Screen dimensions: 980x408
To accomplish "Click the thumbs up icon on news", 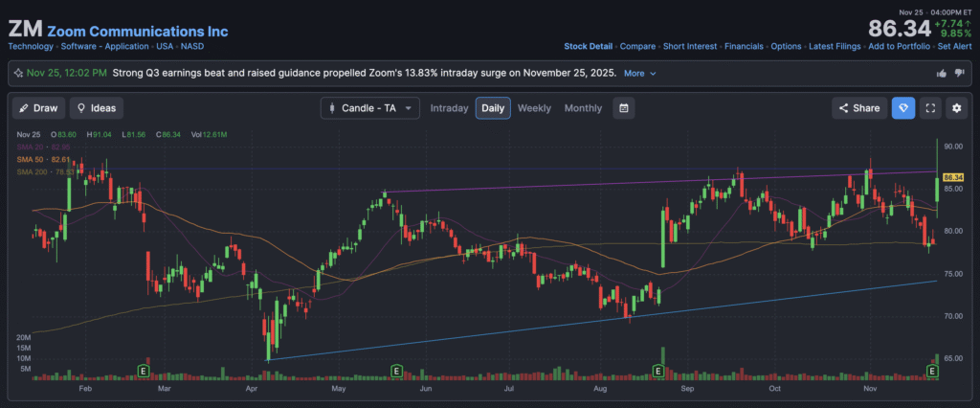I will (x=941, y=73).
